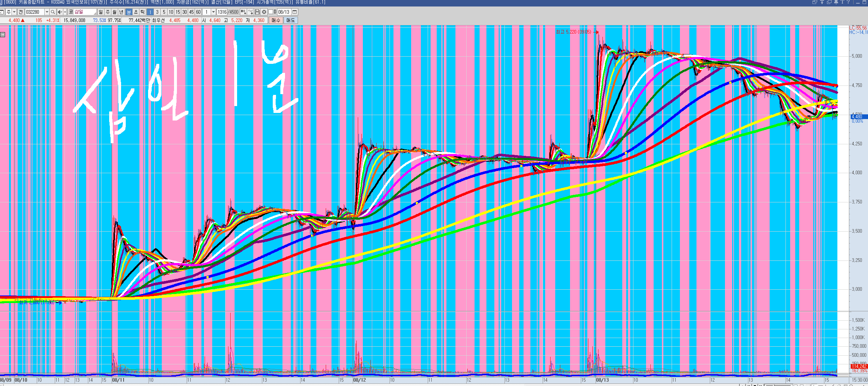Click the detach window icon in title bar
868x386 pixels.
tap(815, 2)
